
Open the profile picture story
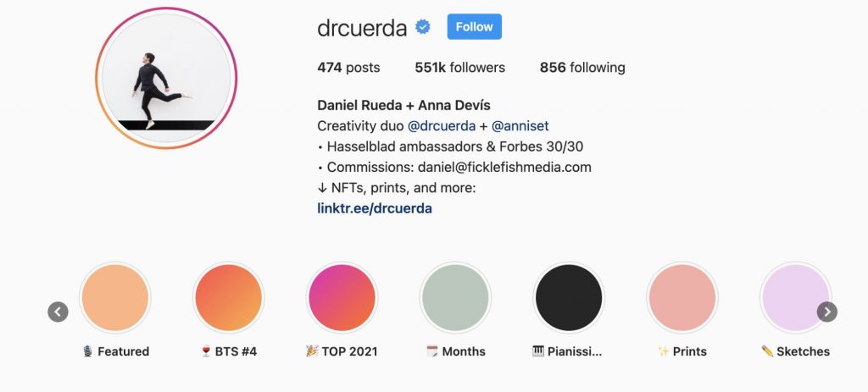(167, 79)
